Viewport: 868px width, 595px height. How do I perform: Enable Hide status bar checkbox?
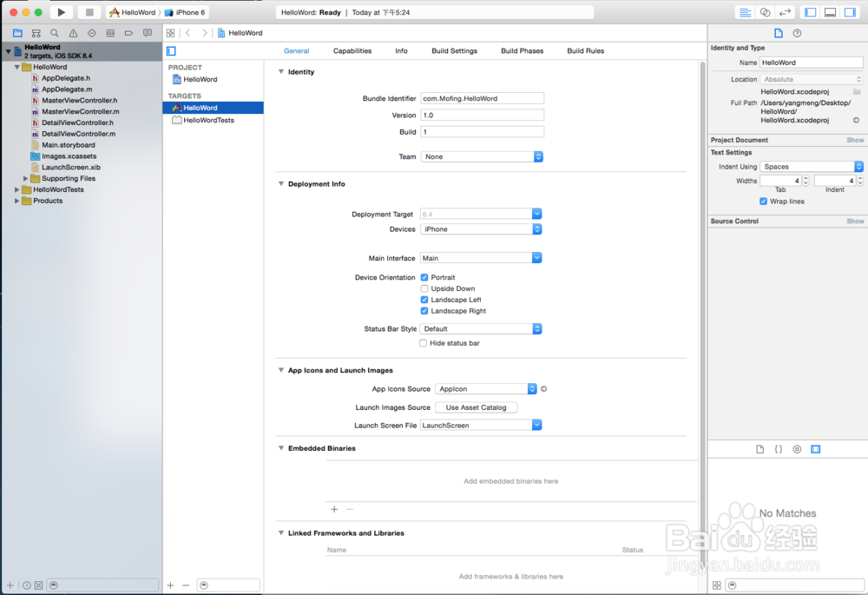[423, 343]
